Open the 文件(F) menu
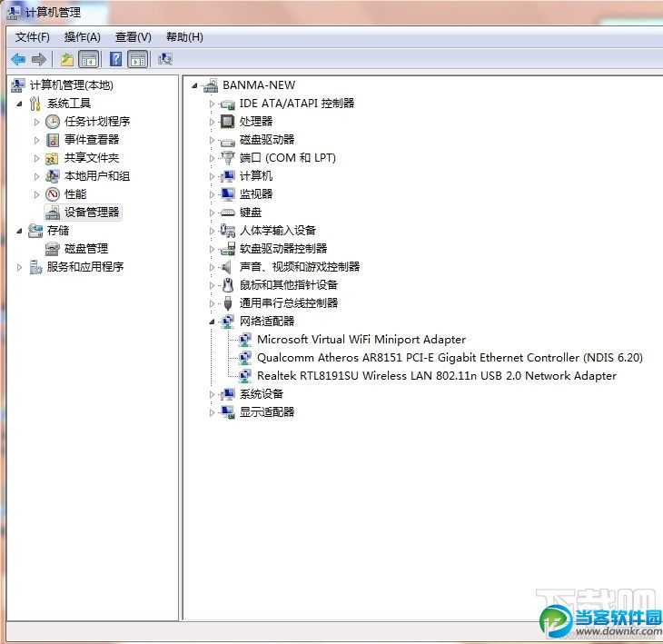 click(32, 37)
